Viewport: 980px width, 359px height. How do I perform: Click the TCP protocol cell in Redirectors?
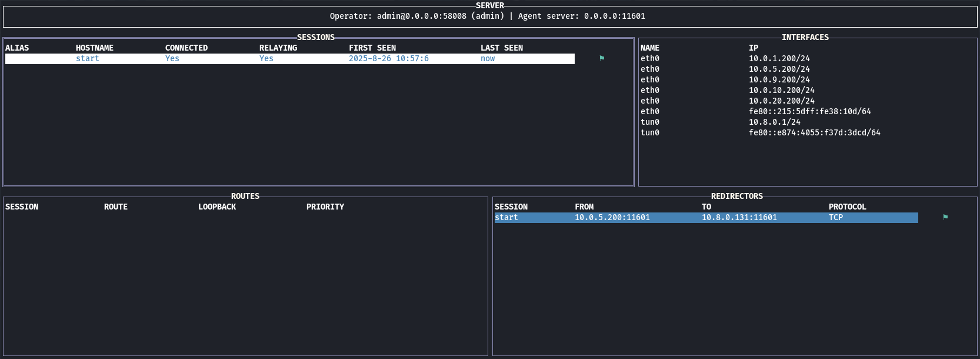pyautogui.click(x=836, y=218)
